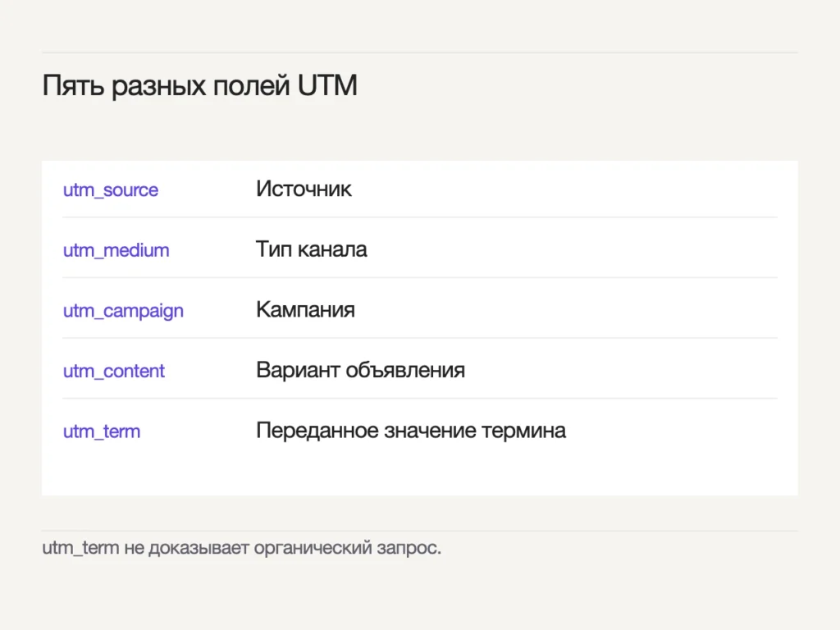Click 'Переданное значение термина' text

point(411,431)
